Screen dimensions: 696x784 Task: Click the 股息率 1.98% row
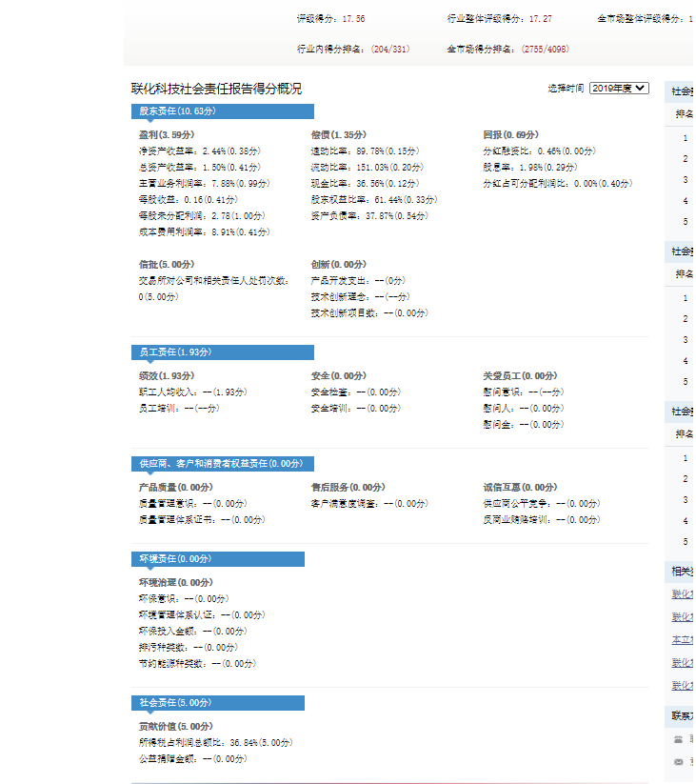click(530, 167)
